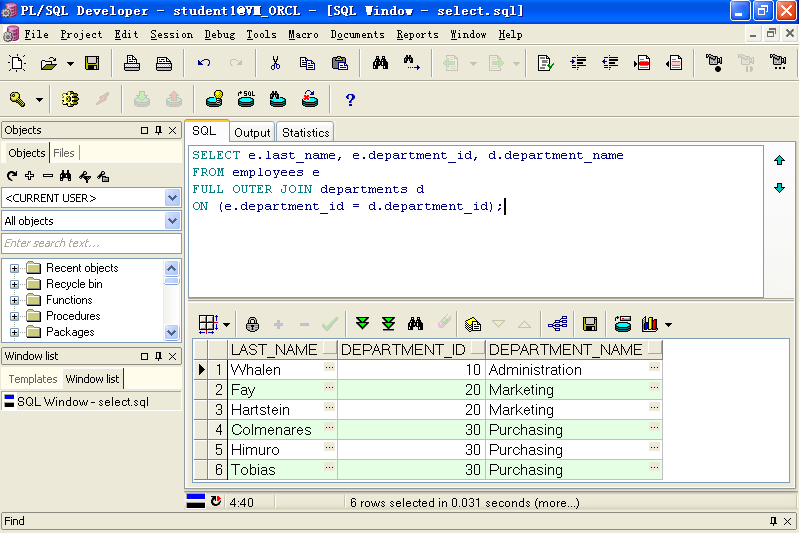Toggle the padlock Edit data icon in the results toolbar
Screen dimensions: 799x533
point(252,324)
